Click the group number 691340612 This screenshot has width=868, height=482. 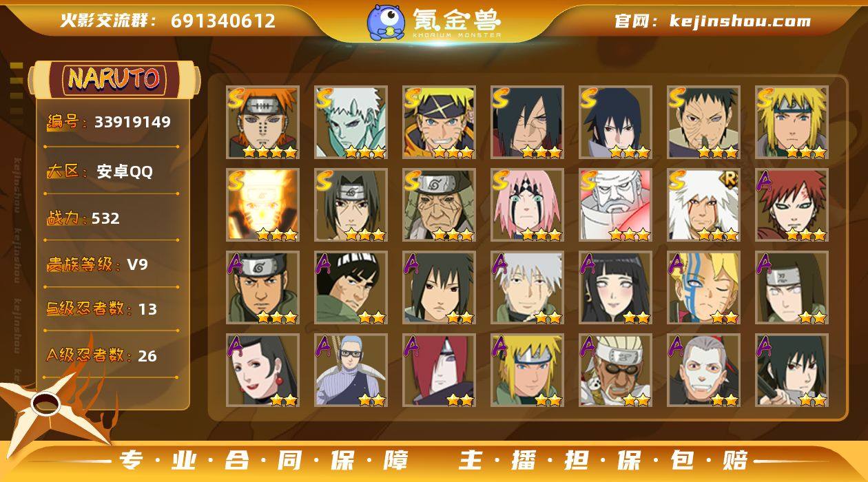(x=223, y=21)
